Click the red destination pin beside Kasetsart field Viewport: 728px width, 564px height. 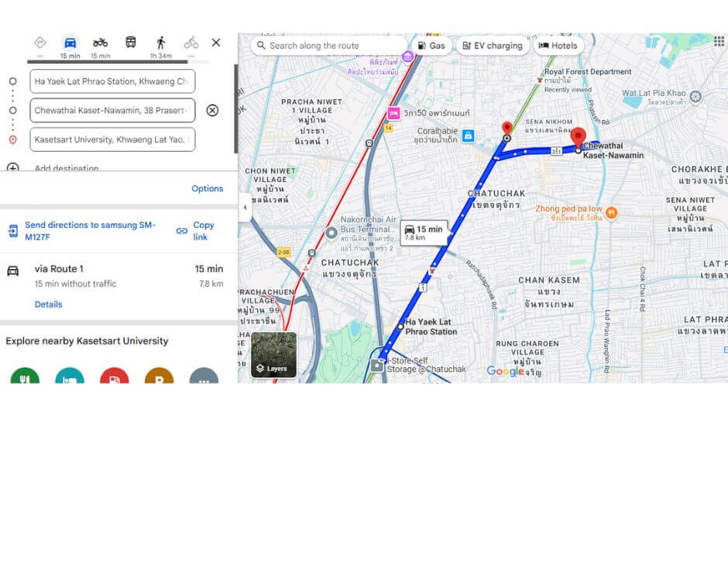click(x=13, y=140)
